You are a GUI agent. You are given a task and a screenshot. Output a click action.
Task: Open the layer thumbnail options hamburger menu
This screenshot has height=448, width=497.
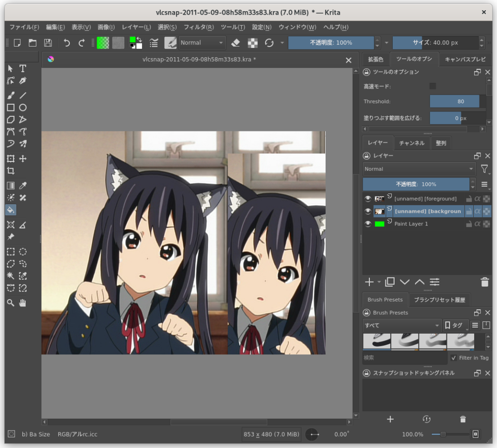coord(484,184)
